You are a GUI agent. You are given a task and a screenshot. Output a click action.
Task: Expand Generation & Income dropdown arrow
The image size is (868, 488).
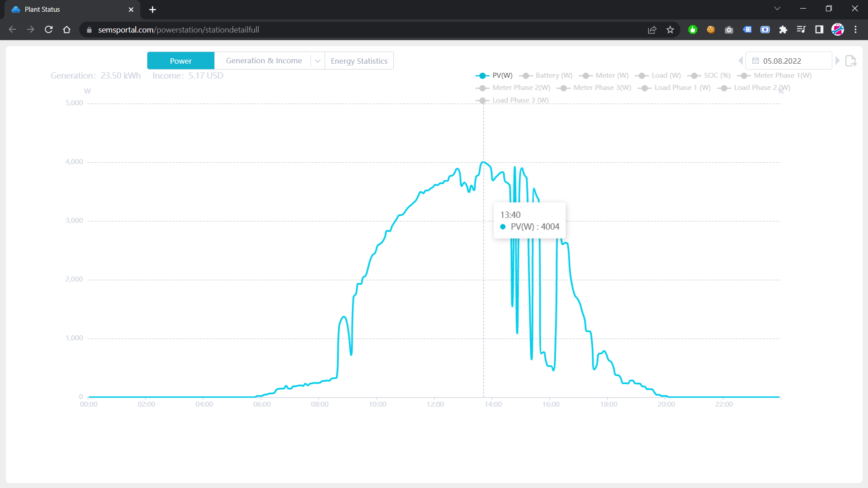(318, 61)
